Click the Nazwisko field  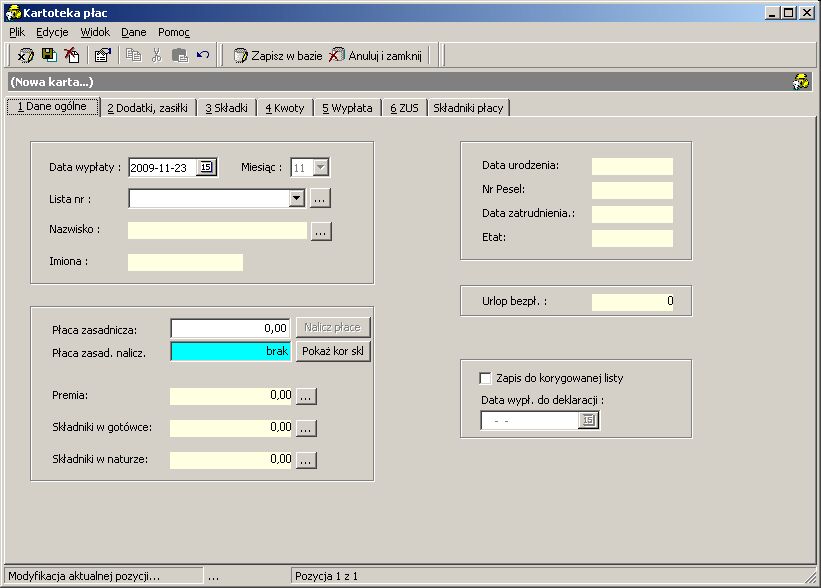point(217,230)
